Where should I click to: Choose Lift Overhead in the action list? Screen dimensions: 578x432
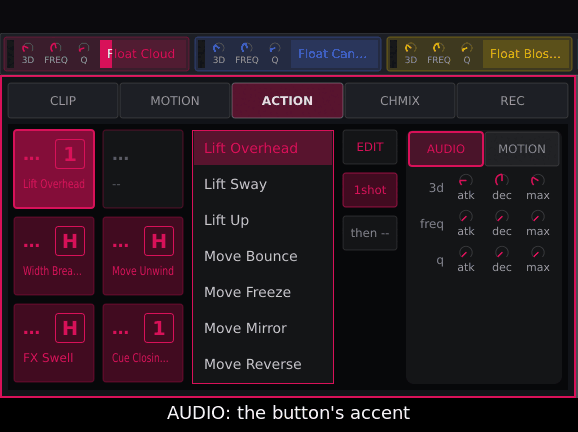coord(263,148)
